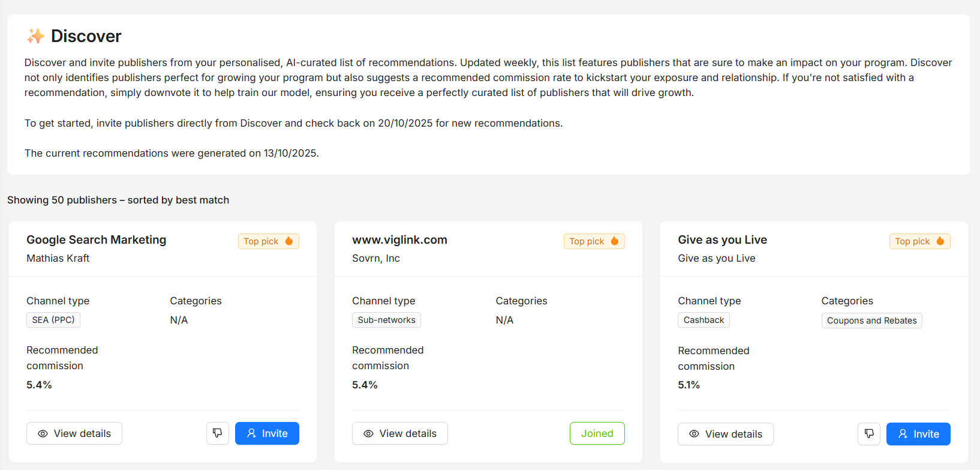Open the www.viglink.com publisher title

coord(399,240)
